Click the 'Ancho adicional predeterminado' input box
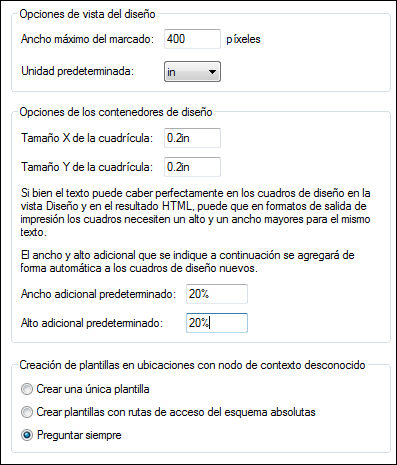The image size is (397, 465). point(217,294)
